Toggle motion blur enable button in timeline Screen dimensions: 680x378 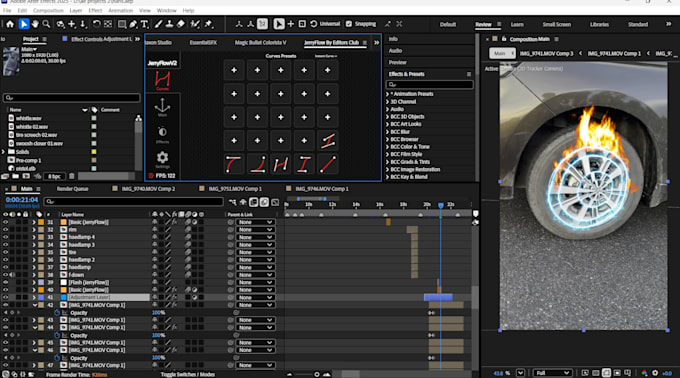click(264, 202)
